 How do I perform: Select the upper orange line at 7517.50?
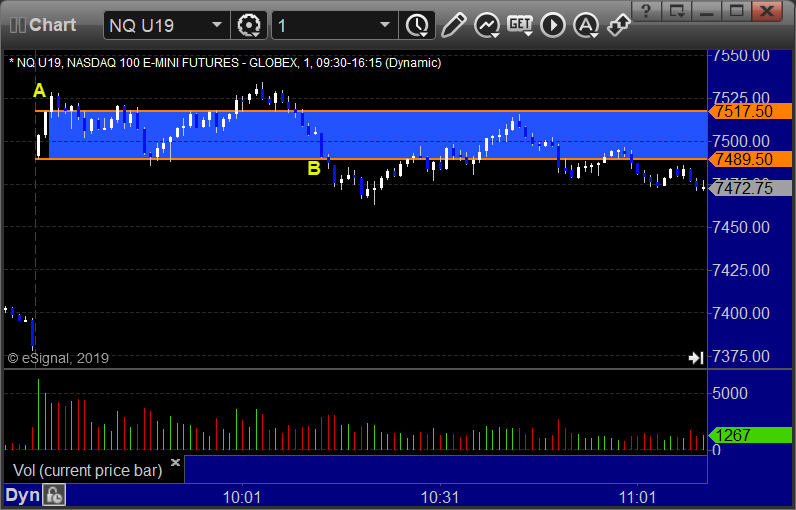point(371,111)
